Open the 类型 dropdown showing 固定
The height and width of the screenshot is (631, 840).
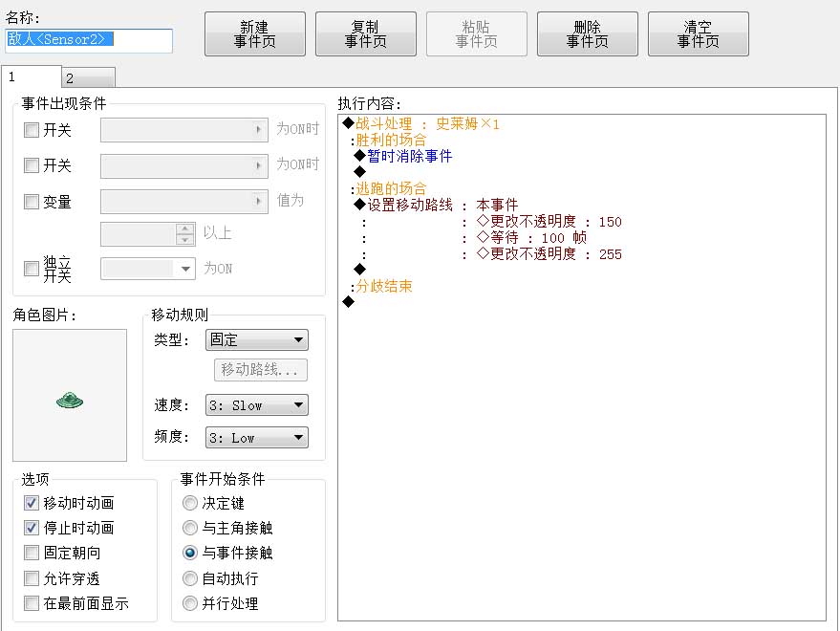pos(257,340)
